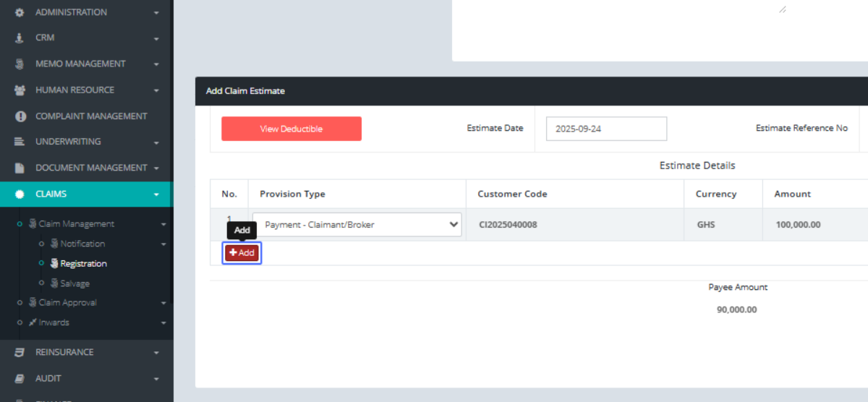Open Notification submenu item

[82, 244]
